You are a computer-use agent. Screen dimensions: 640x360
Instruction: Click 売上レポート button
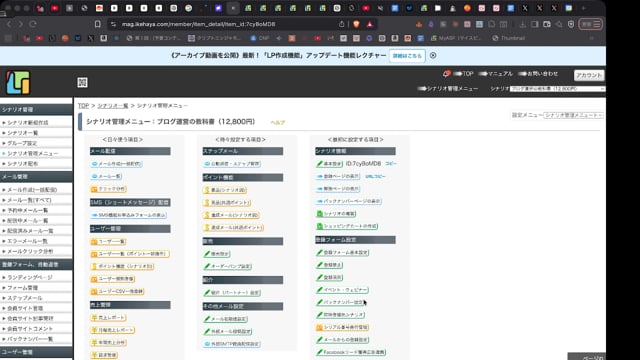(x=108, y=318)
